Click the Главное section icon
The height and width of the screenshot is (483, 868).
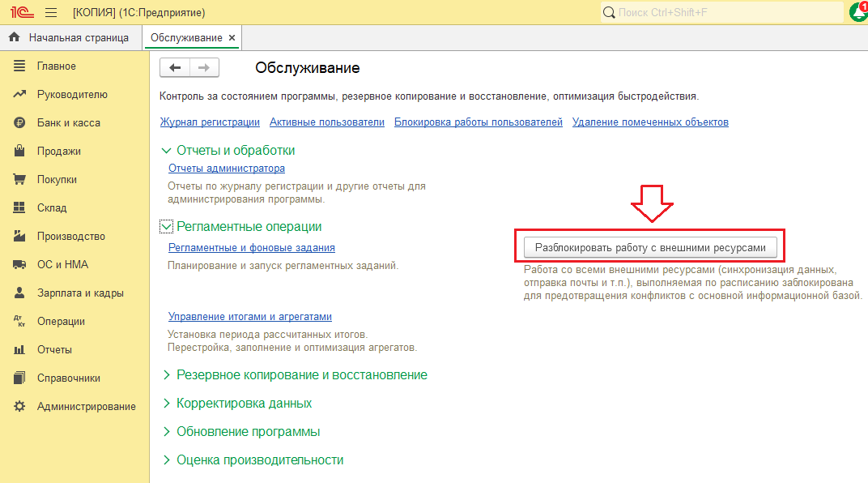19,66
